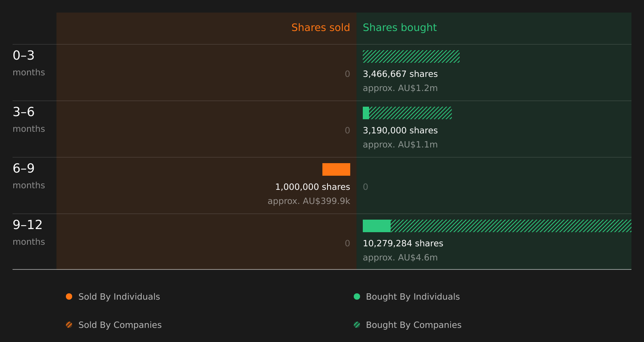Click the approx. AU$399.9k text
The image size is (644, 342).
tap(309, 201)
